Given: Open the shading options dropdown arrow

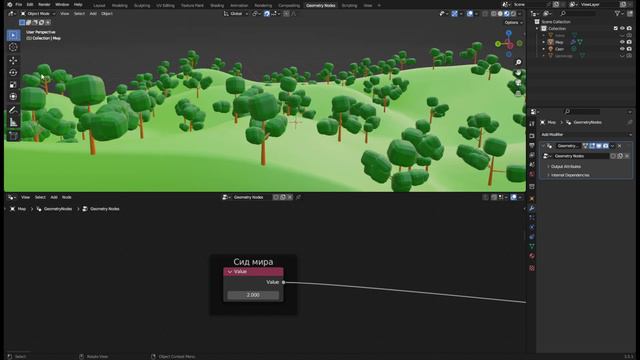Looking at the screenshot, I should click(520, 14).
